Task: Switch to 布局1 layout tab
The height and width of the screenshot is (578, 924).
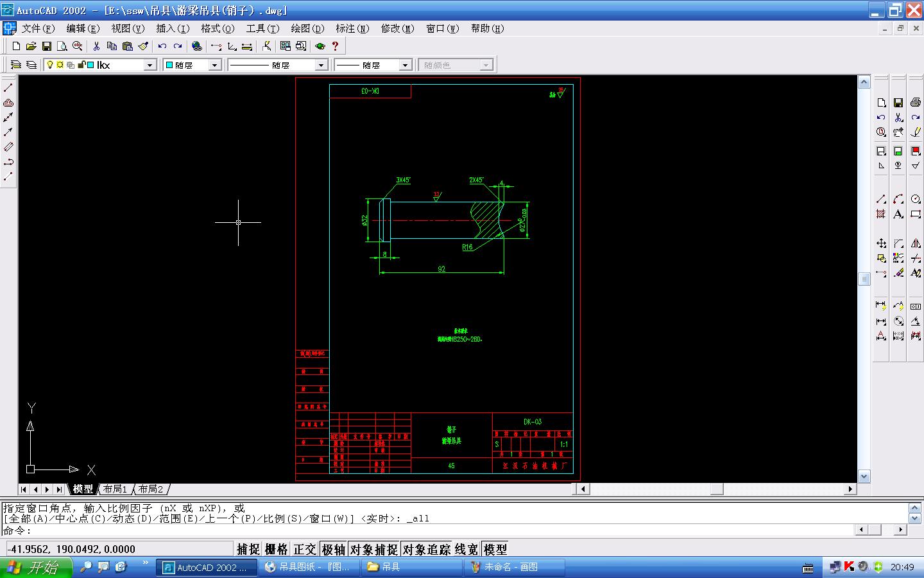Action: point(116,489)
